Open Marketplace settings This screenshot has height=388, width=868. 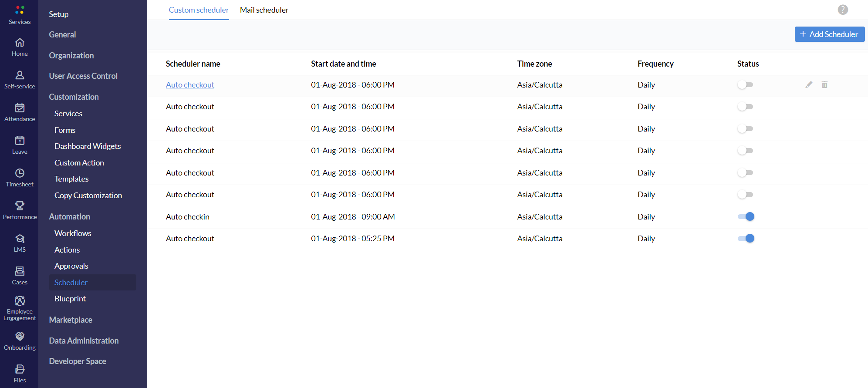click(x=71, y=320)
